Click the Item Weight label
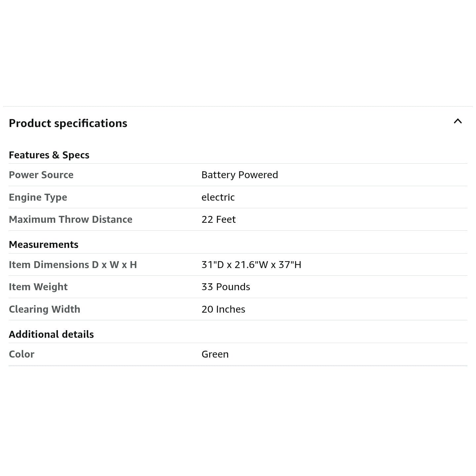This screenshot has width=476, height=476. [x=38, y=287]
